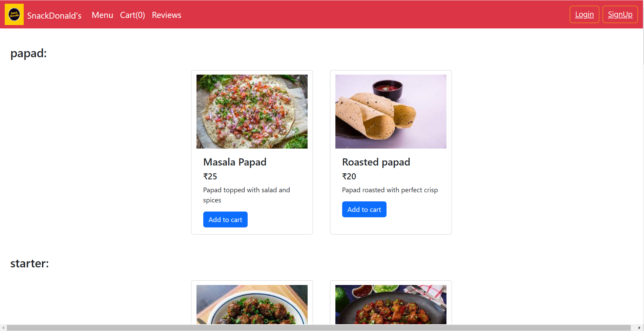The width and height of the screenshot is (644, 331).
Task: Click the Roasted papad ₹20 price
Action: [x=349, y=176]
